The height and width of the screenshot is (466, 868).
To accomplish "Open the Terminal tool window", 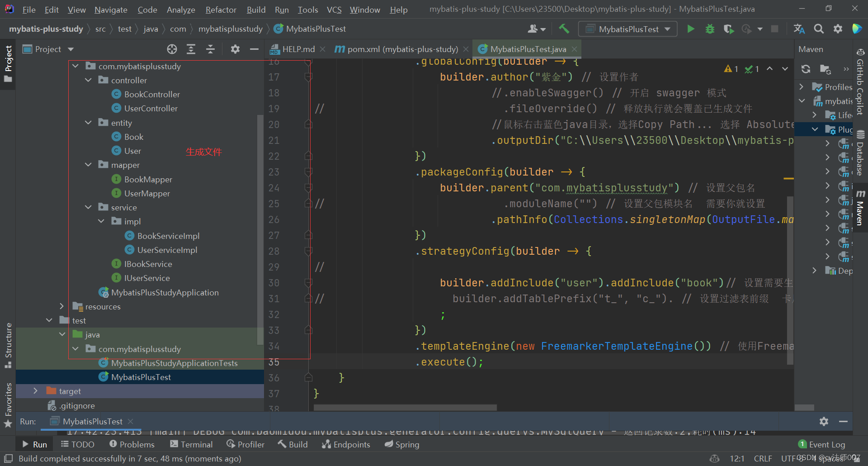I will pos(190,444).
